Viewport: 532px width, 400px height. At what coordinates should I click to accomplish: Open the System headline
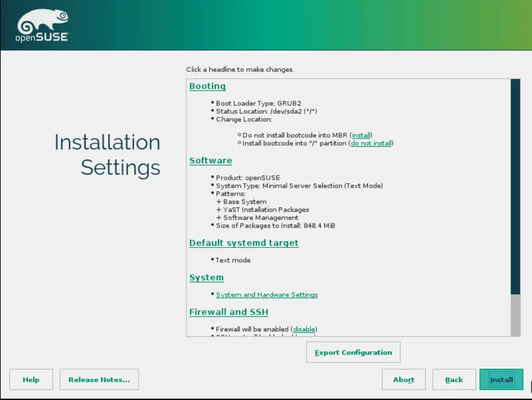click(206, 278)
